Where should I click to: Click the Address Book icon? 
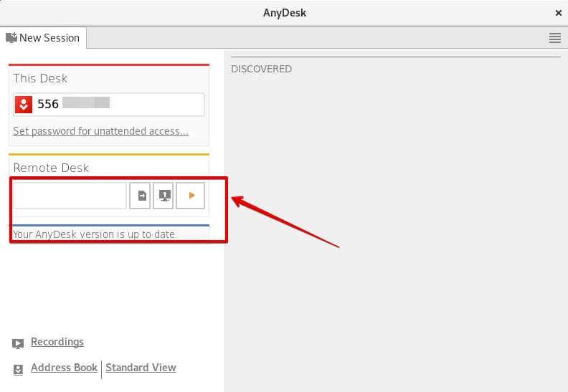click(x=18, y=370)
